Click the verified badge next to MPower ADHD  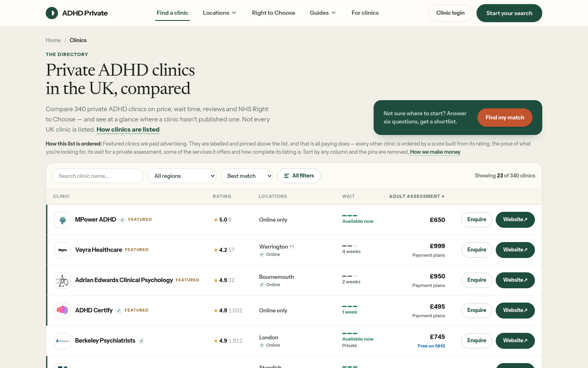pos(122,220)
